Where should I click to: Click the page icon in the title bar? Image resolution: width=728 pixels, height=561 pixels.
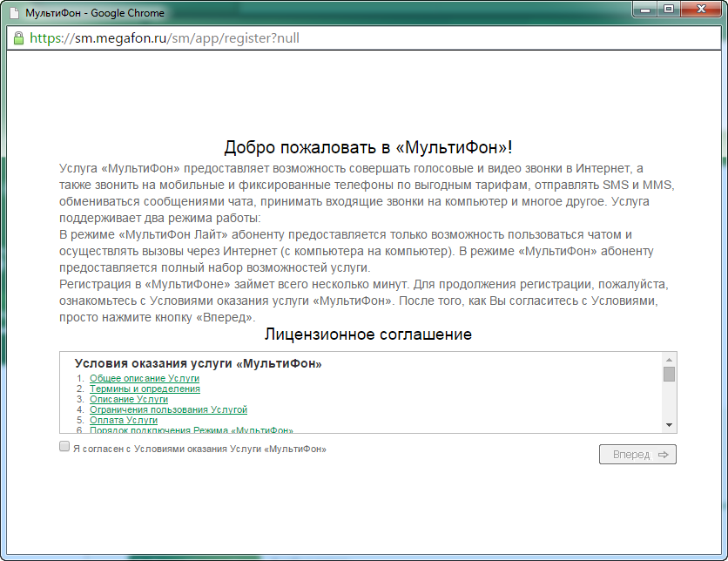click(x=14, y=14)
